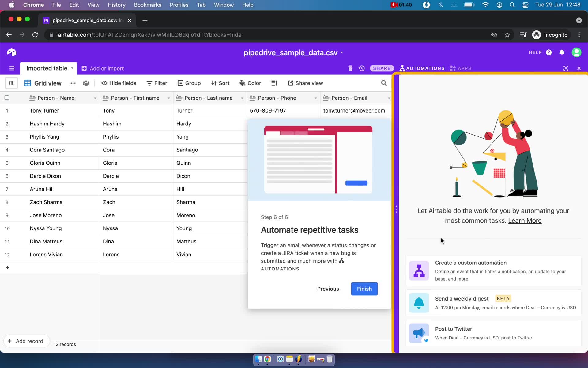Expand the Person - Name column dropdown

94,98
